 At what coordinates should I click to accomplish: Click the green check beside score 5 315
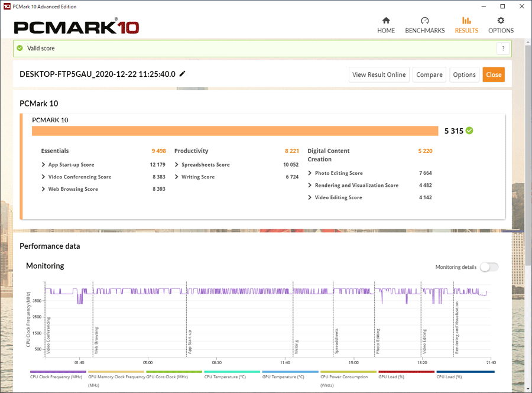click(469, 131)
